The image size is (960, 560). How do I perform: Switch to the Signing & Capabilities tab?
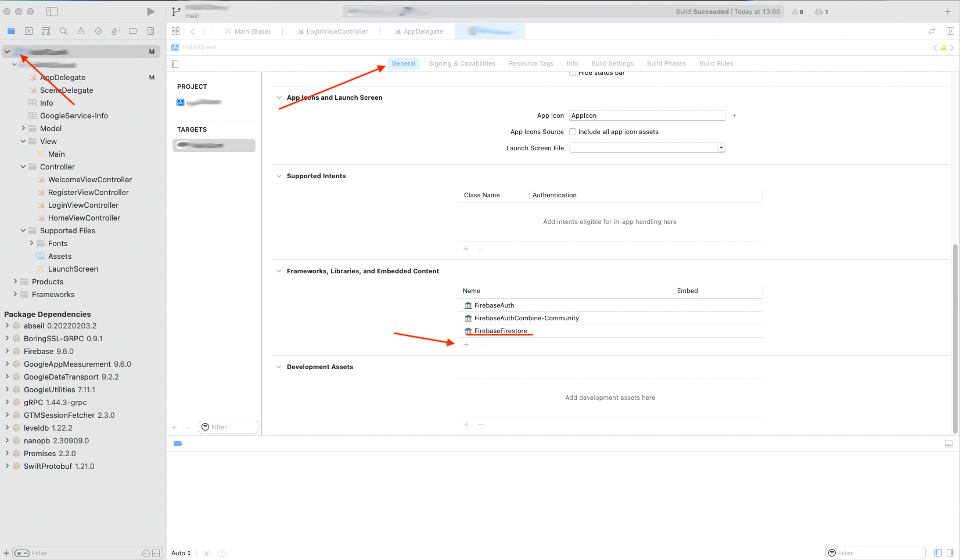click(x=462, y=64)
